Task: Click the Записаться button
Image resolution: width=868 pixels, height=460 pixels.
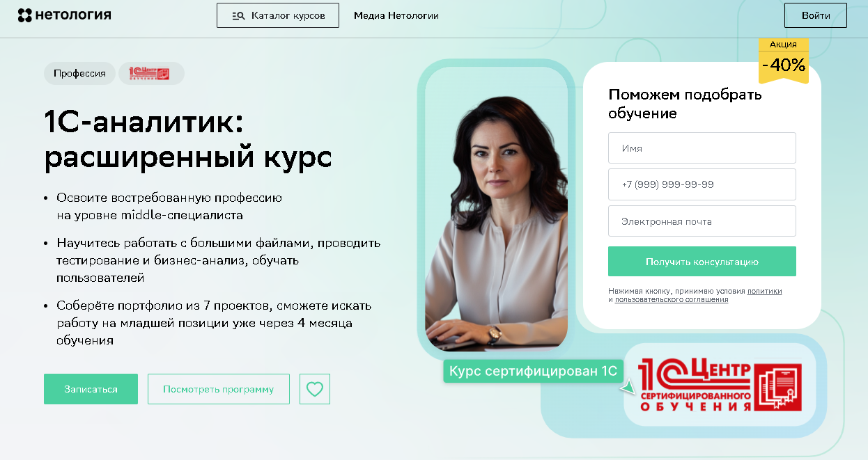Action: 91,389
